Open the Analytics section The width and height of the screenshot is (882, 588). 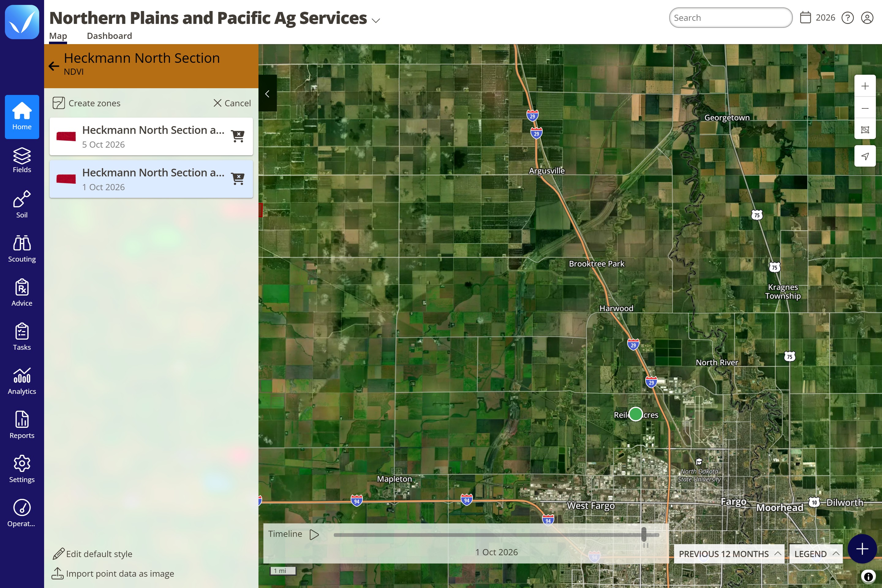pos(22,381)
